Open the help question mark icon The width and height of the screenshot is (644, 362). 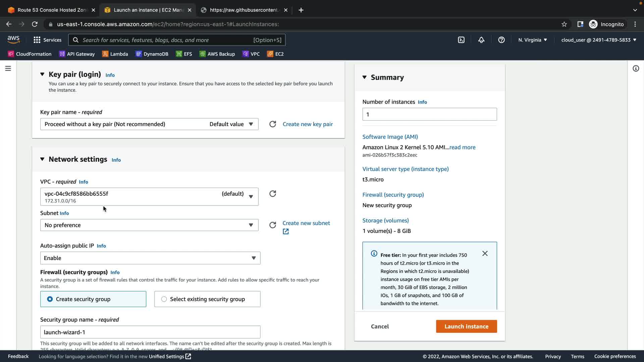(x=501, y=40)
